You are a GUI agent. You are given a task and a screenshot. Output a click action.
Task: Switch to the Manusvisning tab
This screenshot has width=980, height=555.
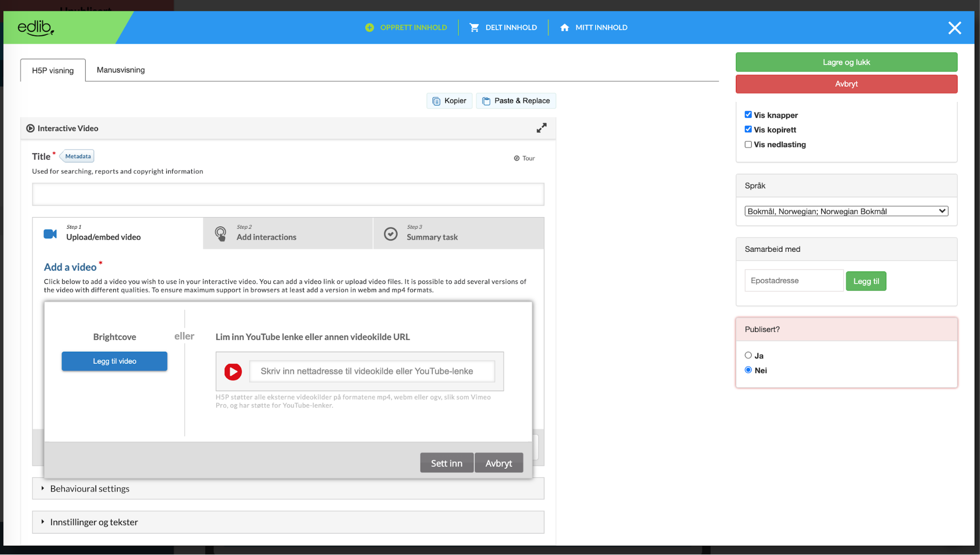pyautogui.click(x=121, y=70)
